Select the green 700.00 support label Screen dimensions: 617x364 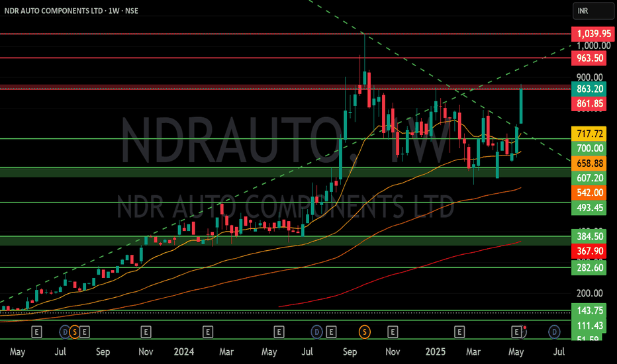(x=589, y=148)
